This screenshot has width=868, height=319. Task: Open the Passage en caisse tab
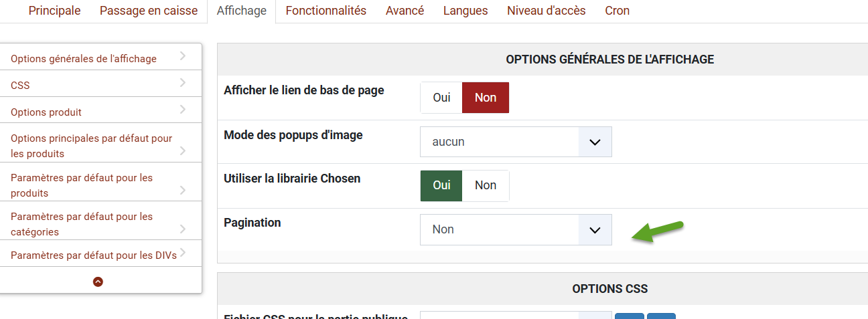point(149,11)
